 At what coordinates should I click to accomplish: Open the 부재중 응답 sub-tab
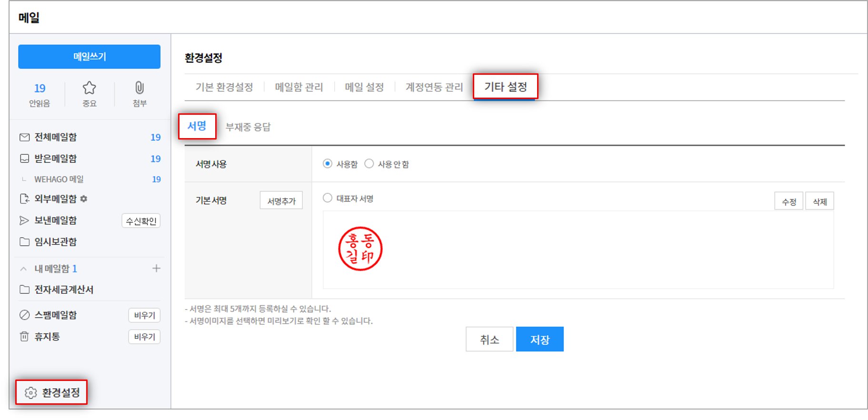pos(248,127)
